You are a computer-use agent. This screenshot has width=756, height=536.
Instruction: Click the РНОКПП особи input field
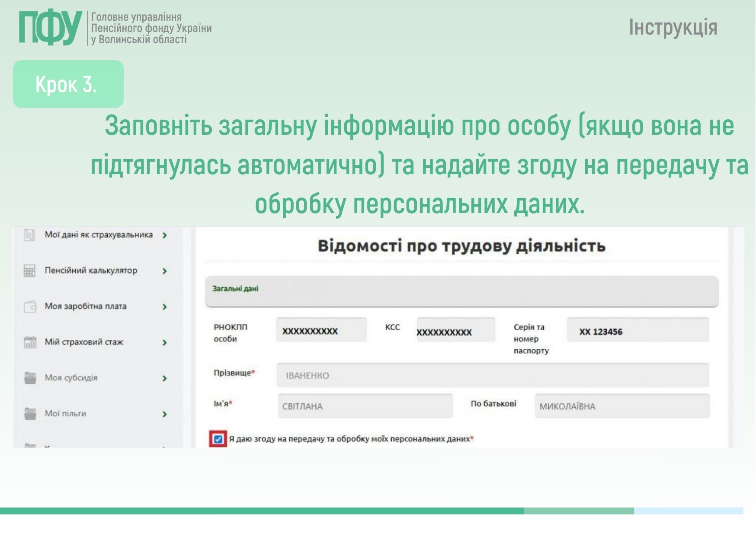pos(321,331)
